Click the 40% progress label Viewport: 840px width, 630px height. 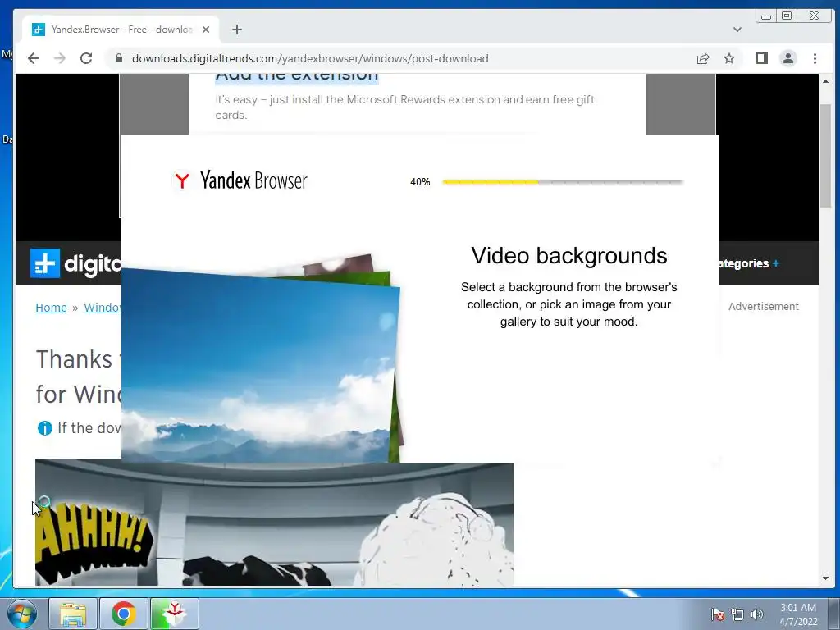click(420, 182)
